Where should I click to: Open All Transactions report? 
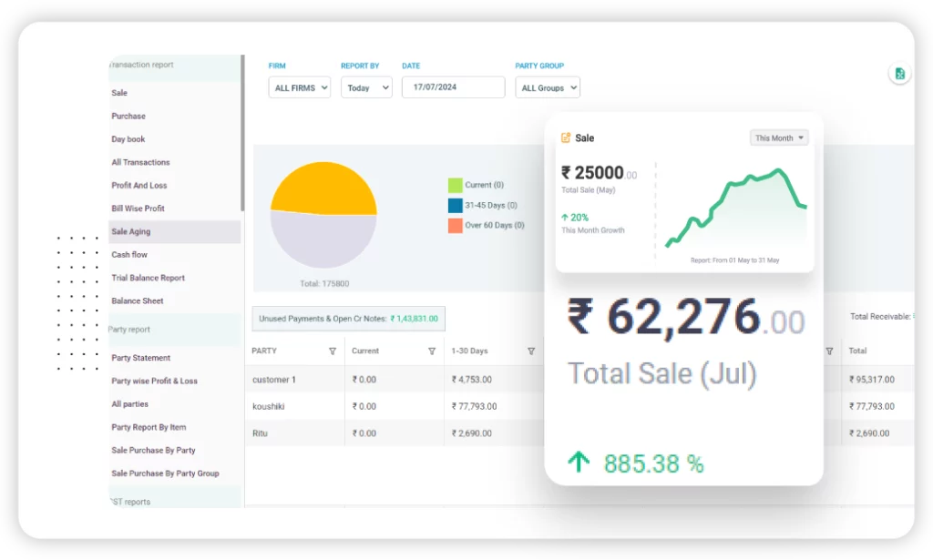(140, 162)
